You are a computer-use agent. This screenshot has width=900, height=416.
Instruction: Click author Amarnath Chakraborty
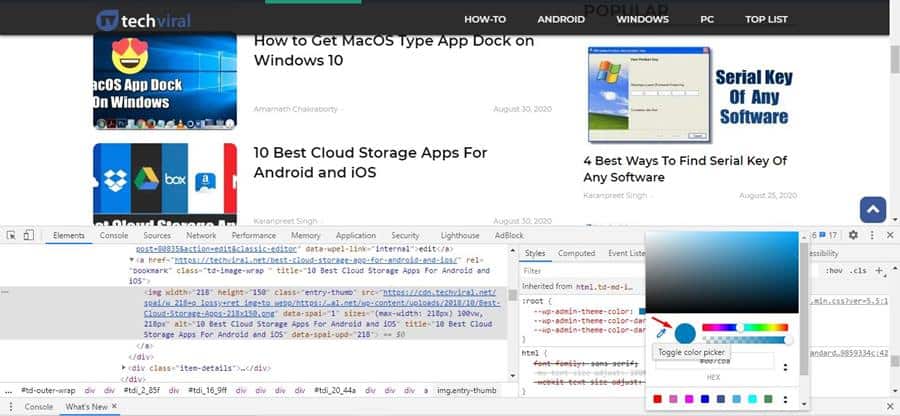pos(295,109)
